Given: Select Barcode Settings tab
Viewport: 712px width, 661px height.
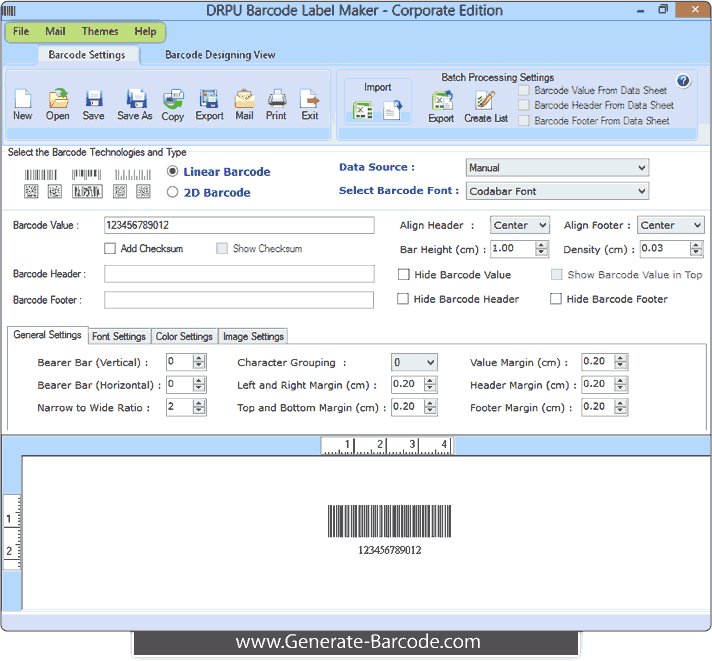Looking at the screenshot, I should pos(87,55).
